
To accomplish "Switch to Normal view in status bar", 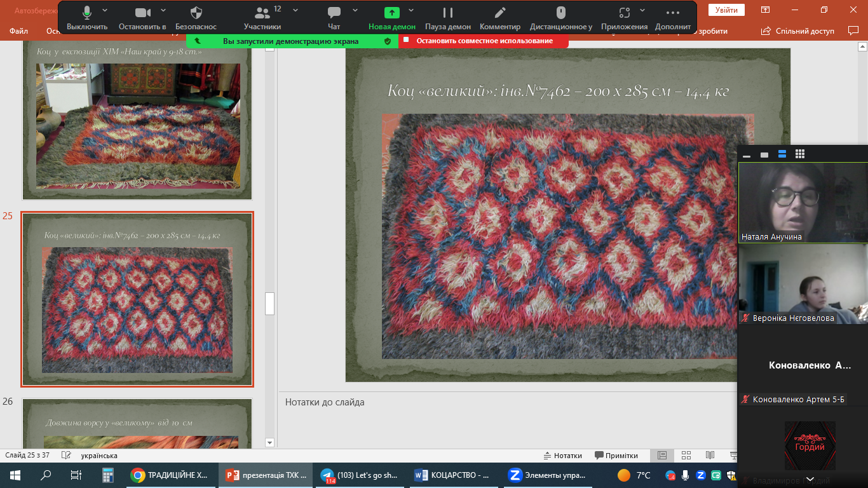I will click(661, 456).
